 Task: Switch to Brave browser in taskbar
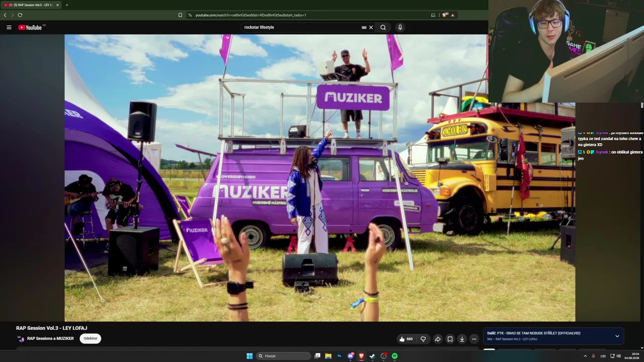point(361,356)
